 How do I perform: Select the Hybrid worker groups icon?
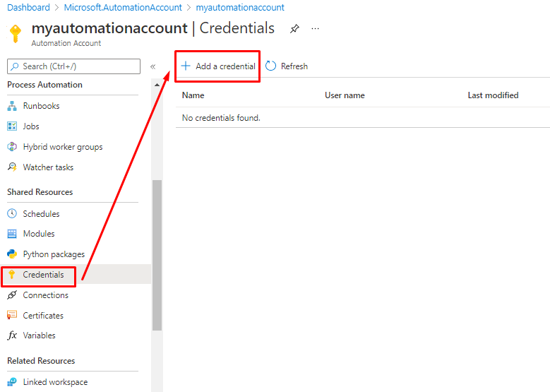point(12,147)
